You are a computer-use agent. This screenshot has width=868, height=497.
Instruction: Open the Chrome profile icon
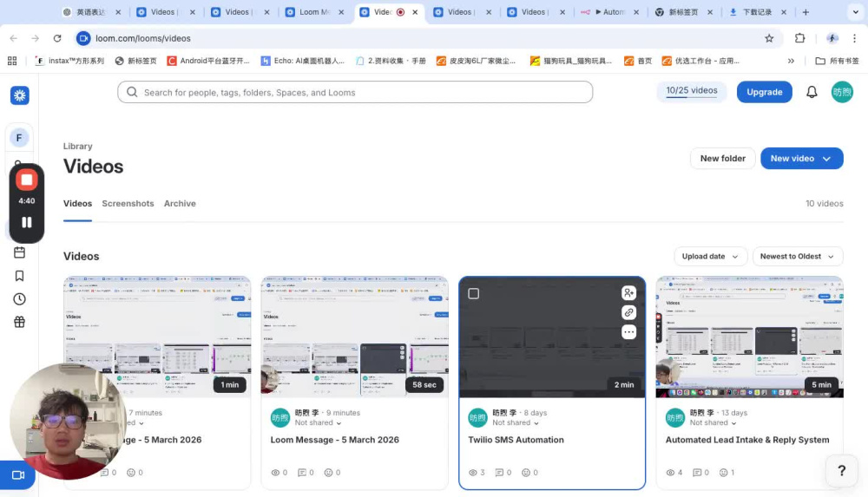click(x=832, y=38)
